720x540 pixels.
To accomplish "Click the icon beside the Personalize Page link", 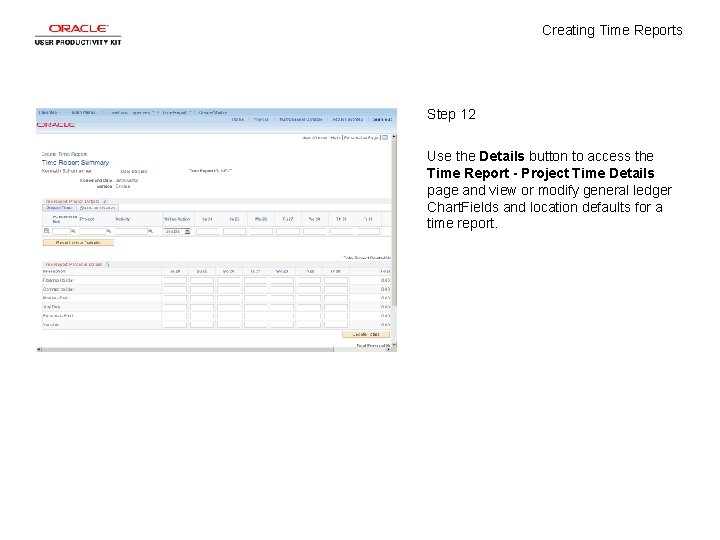I will (x=385, y=137).
